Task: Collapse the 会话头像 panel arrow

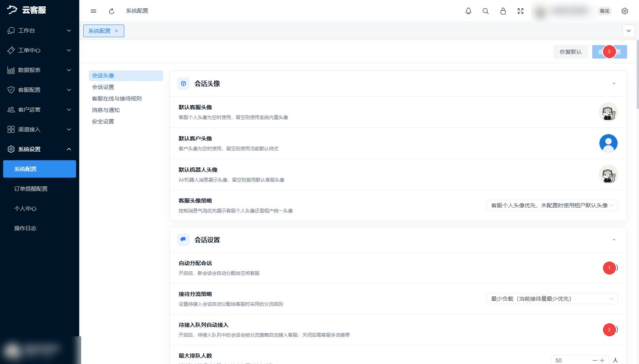Action: pos(614,83)
